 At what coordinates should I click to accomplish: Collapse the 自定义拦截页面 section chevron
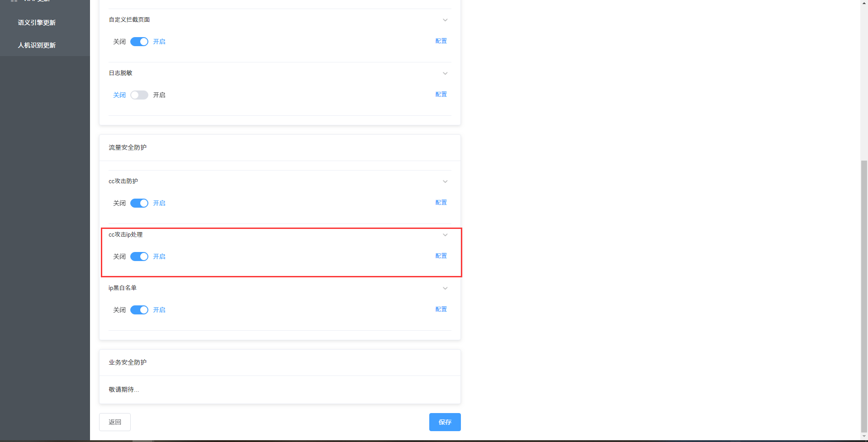[x=445, y=20]
